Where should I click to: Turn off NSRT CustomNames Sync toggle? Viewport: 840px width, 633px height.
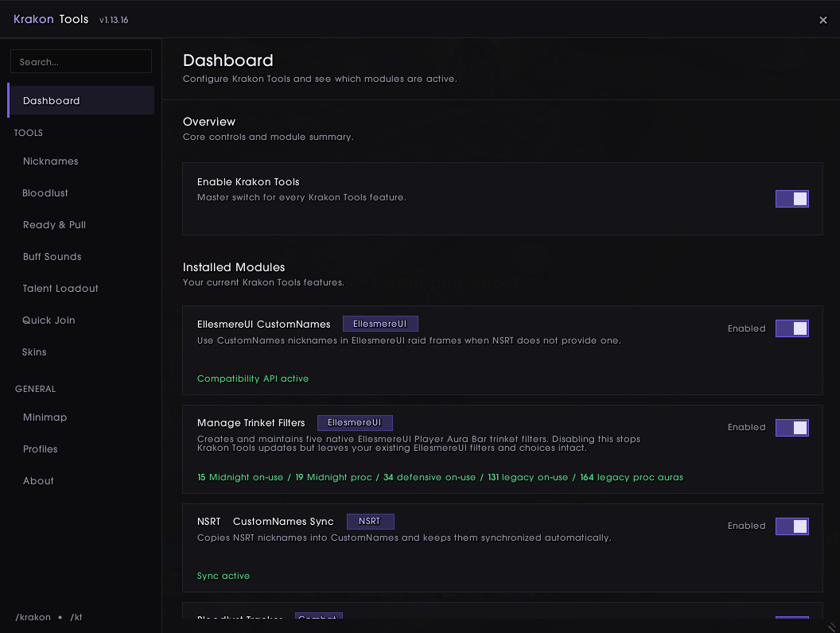tap(791, 526)
